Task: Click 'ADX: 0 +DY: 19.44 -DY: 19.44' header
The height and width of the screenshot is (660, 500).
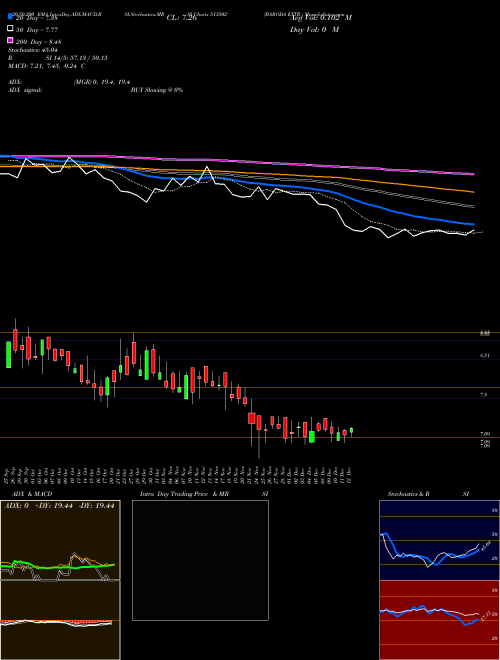Action: [59, 506]
